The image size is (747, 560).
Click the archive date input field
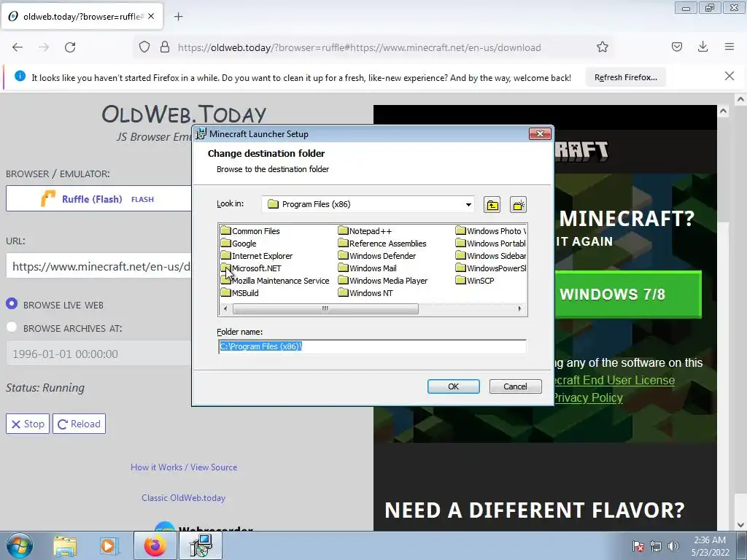tap(98, 354)
